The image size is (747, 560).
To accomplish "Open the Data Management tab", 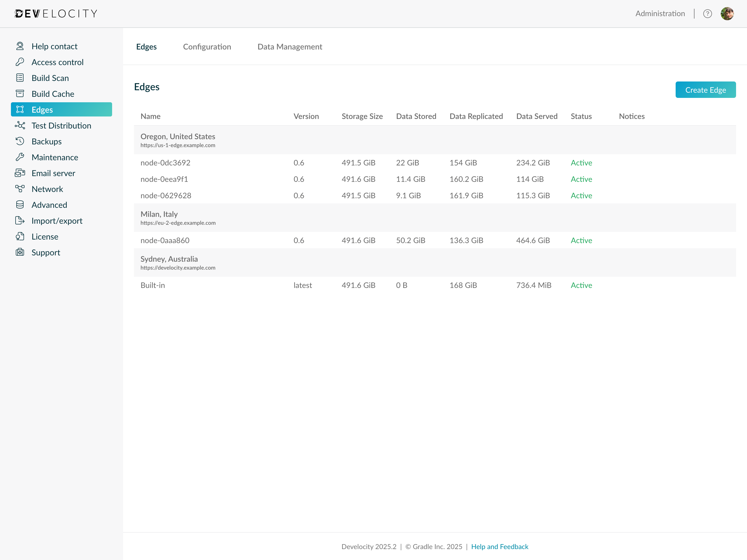I will point(290,47).
